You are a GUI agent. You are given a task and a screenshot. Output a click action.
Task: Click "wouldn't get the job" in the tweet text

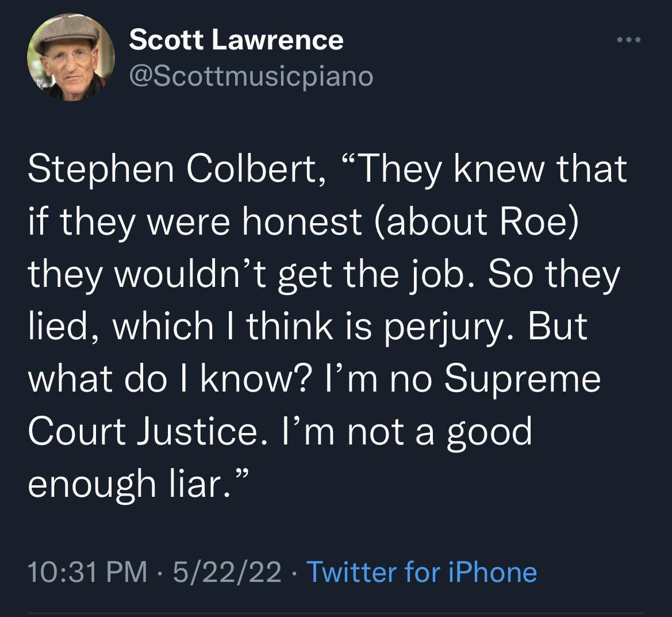[x=290, y=275]
